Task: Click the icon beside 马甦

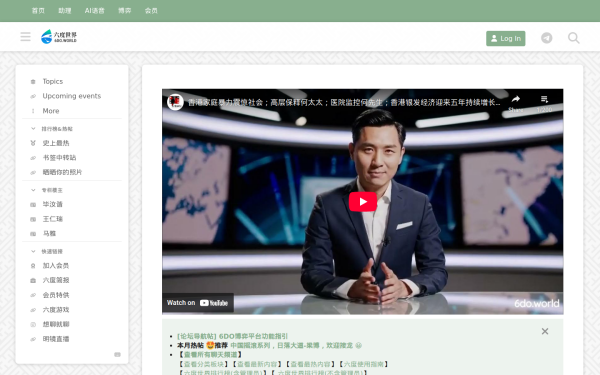Action: (x=33, y=234)
